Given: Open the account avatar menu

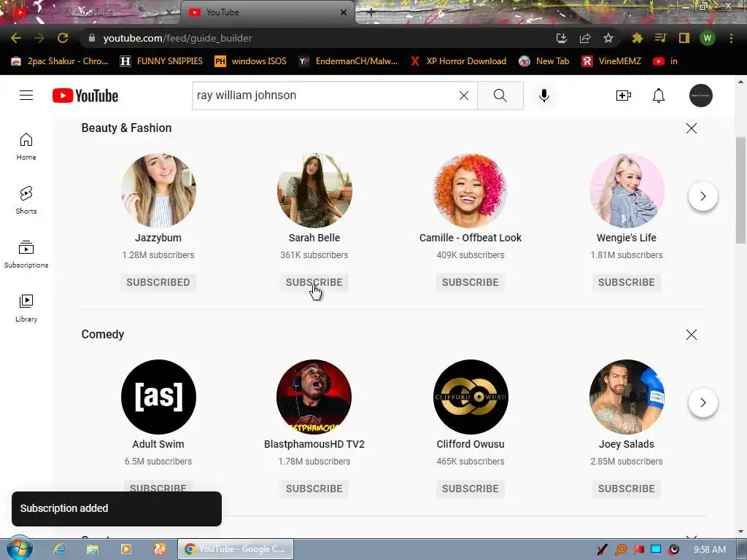Looking at the screenshot, I should point(701,96).
